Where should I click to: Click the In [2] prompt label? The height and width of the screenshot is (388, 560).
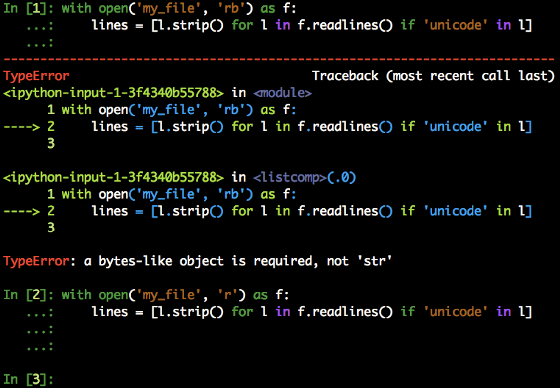click(x=29, y=295)
